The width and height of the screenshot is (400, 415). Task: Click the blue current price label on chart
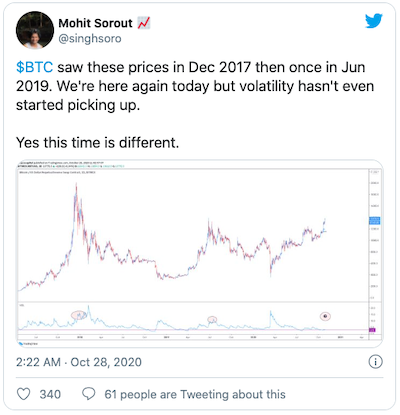click(374, 221)
